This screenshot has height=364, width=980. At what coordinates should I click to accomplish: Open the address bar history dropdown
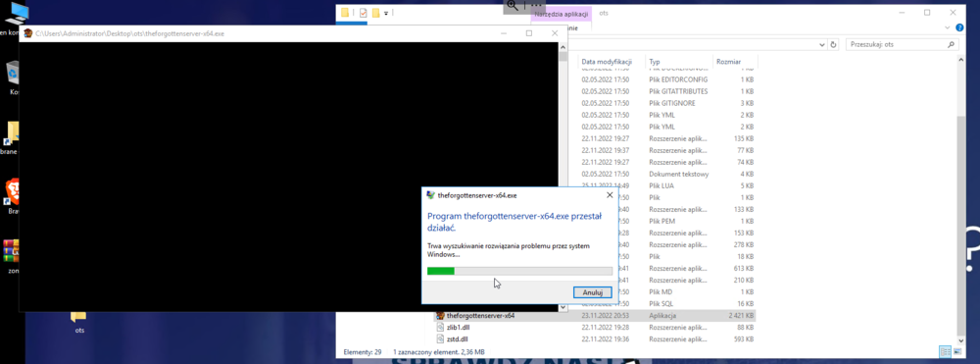tap(822, 45)
